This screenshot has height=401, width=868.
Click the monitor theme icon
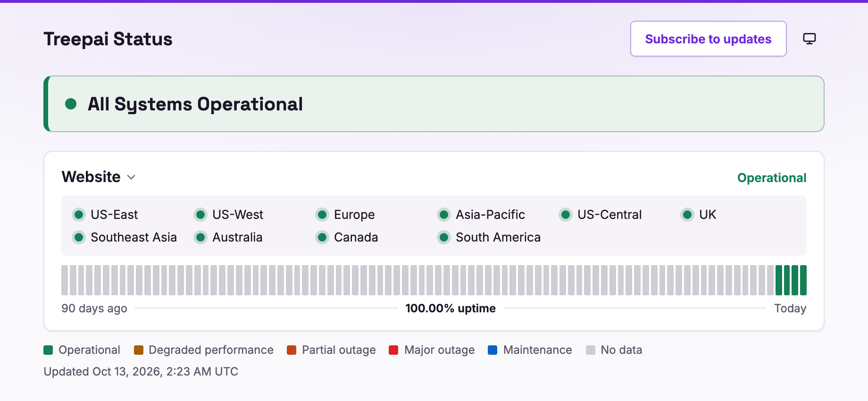point(810,39)
